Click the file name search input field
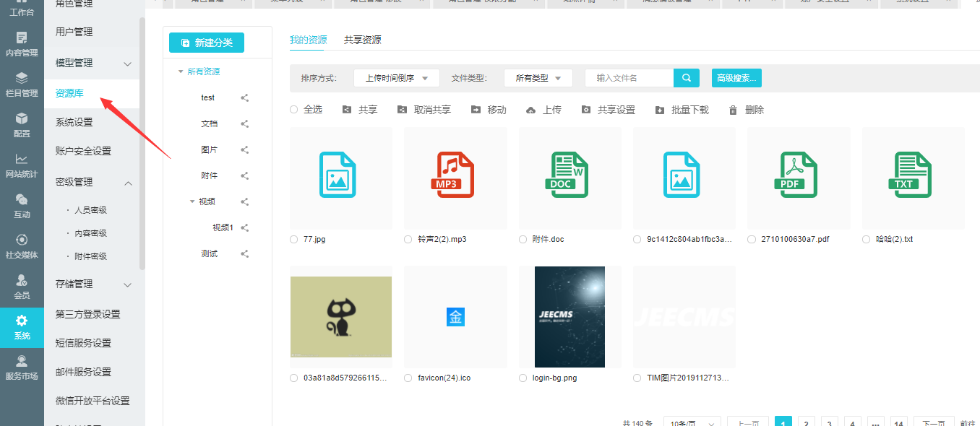The image size is (980, 426). pos(629,78)
